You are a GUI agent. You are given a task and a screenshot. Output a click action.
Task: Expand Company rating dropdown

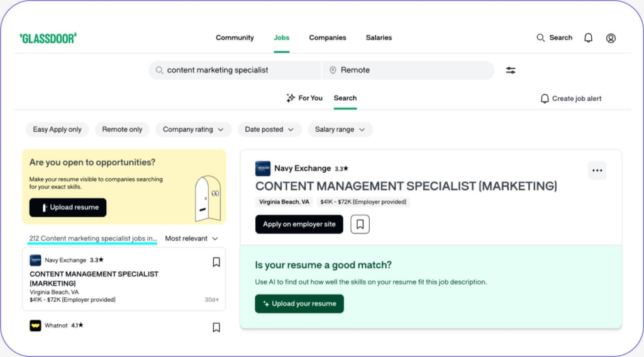coord(193,129)
